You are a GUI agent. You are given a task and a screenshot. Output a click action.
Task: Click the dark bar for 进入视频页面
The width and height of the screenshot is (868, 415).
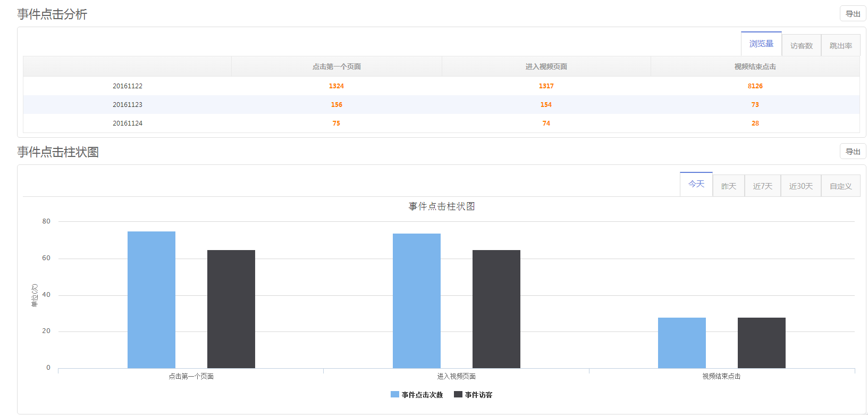(x=496, y=309)
